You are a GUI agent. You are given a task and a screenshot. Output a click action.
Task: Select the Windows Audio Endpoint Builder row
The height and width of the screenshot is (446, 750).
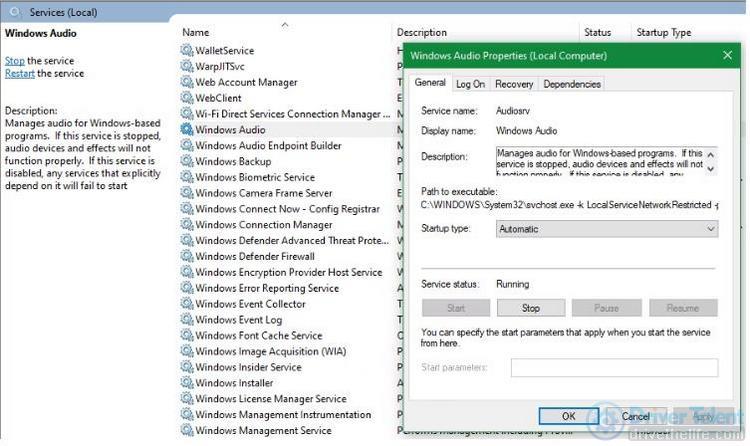tap(268, 145)
